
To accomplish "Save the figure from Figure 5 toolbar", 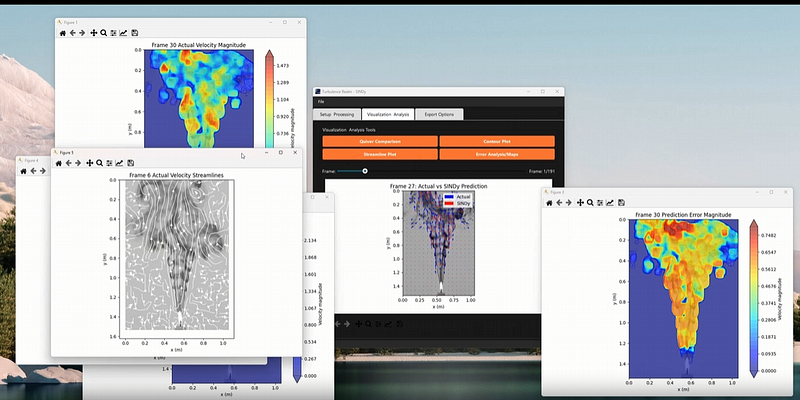I will 131,163.
